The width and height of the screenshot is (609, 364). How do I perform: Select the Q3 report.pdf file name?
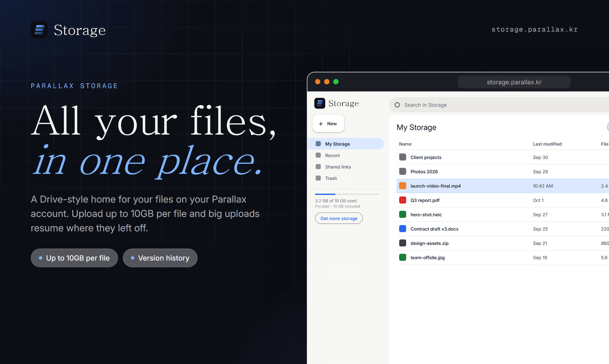pyautogui.click(x=425, y=200)
